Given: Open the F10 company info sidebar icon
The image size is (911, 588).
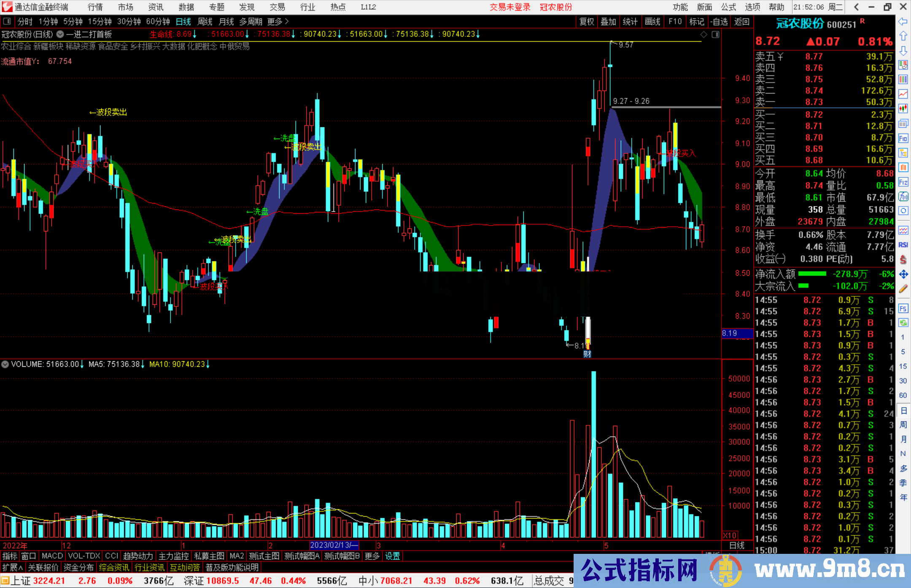Looking at the screenshot, I should click(x=903, y=138).
